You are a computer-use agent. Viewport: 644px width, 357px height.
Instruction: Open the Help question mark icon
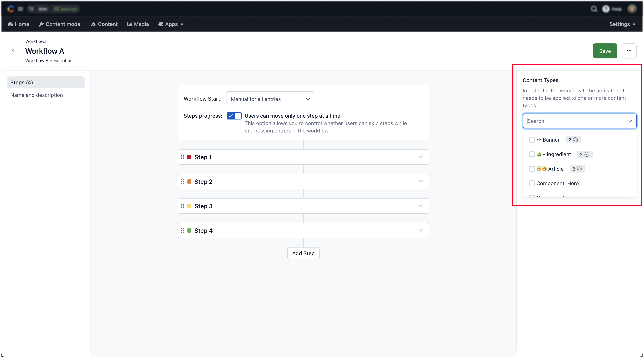pos(606,9)
